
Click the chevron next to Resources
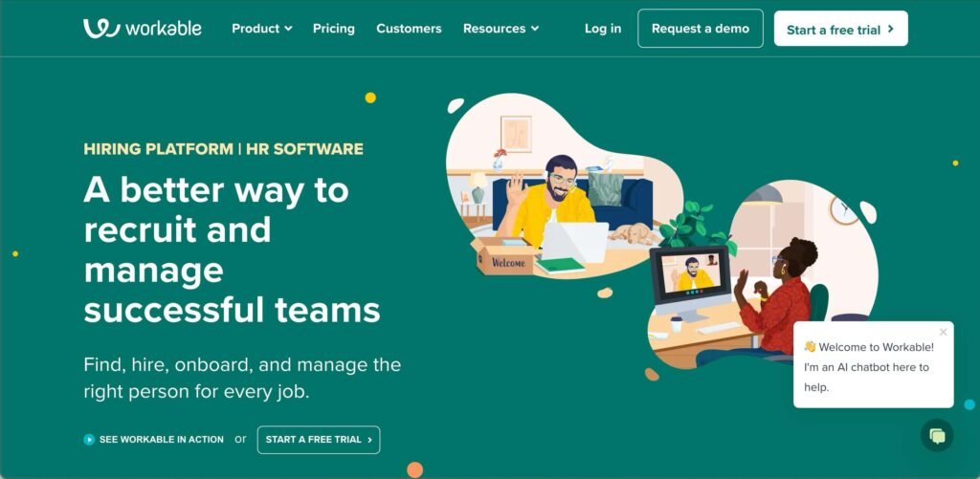point(534,29)
